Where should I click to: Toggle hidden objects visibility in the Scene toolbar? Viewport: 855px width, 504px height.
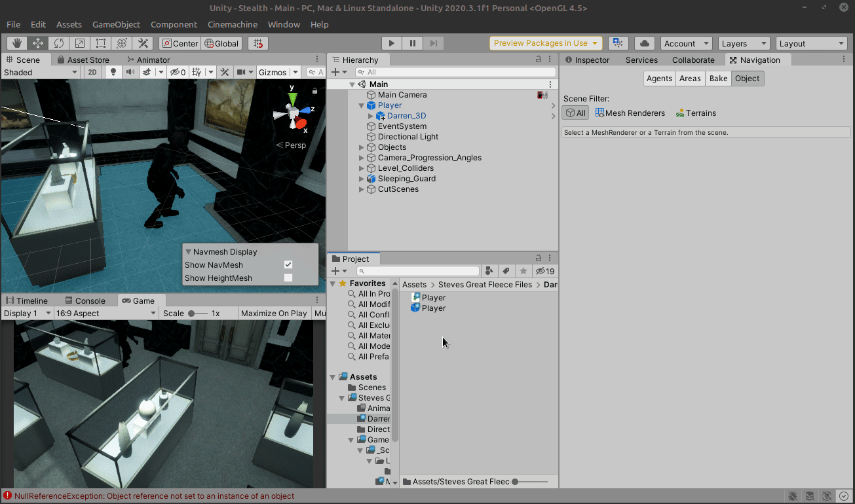[x=178, y=72]
